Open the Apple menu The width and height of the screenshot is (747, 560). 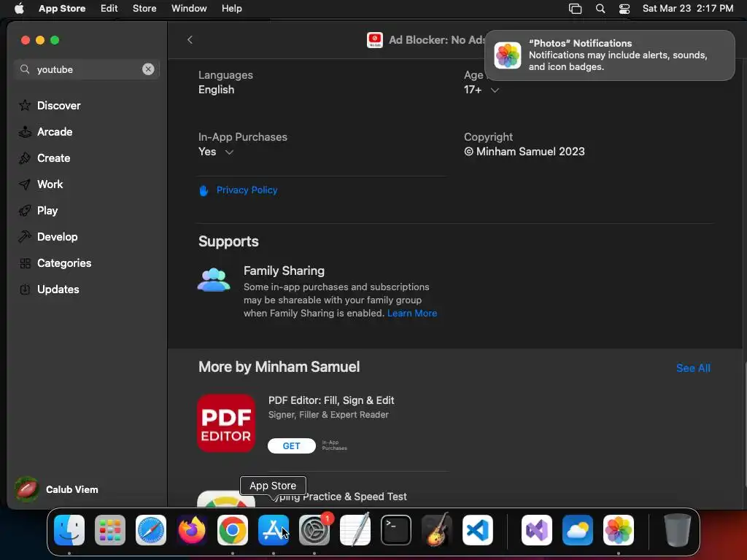coord(19,9)
